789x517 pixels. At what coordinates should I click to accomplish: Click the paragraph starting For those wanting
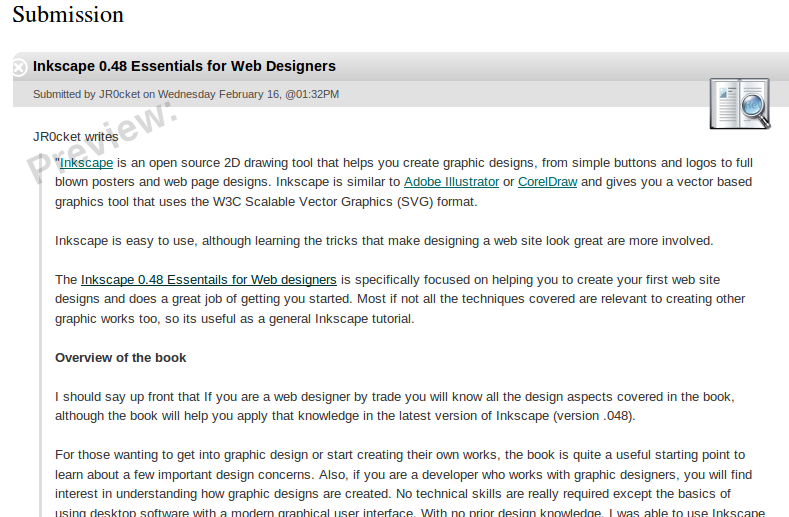[410, 484]
